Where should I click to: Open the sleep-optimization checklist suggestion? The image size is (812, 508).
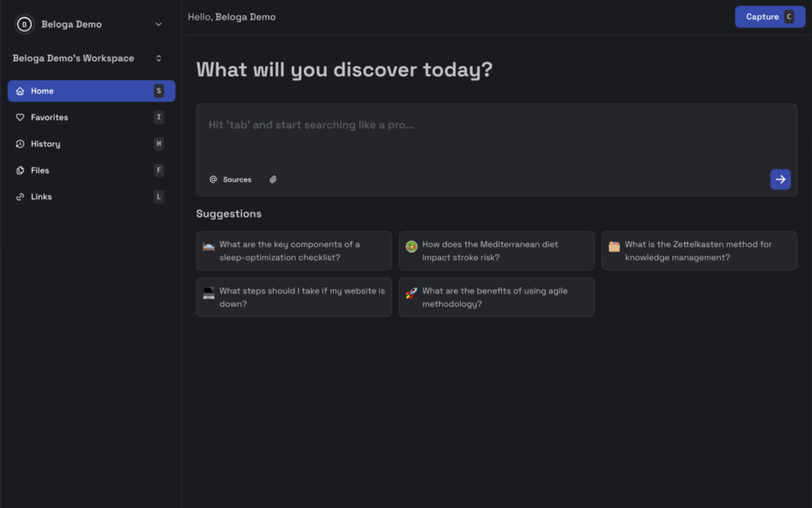(293, 251)
